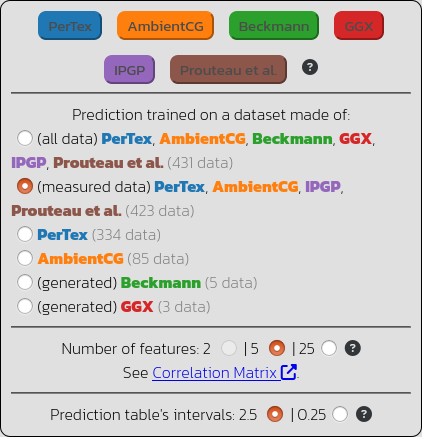Open help icon for Number of features
The image size is (422, 437).
coord(353,348)
